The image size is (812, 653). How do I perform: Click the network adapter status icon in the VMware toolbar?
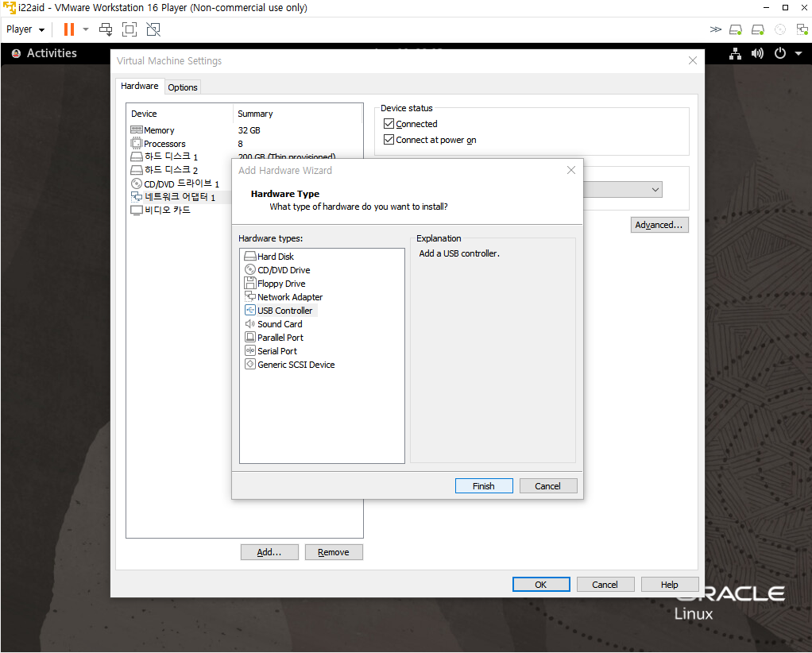[x=802, y=29]
